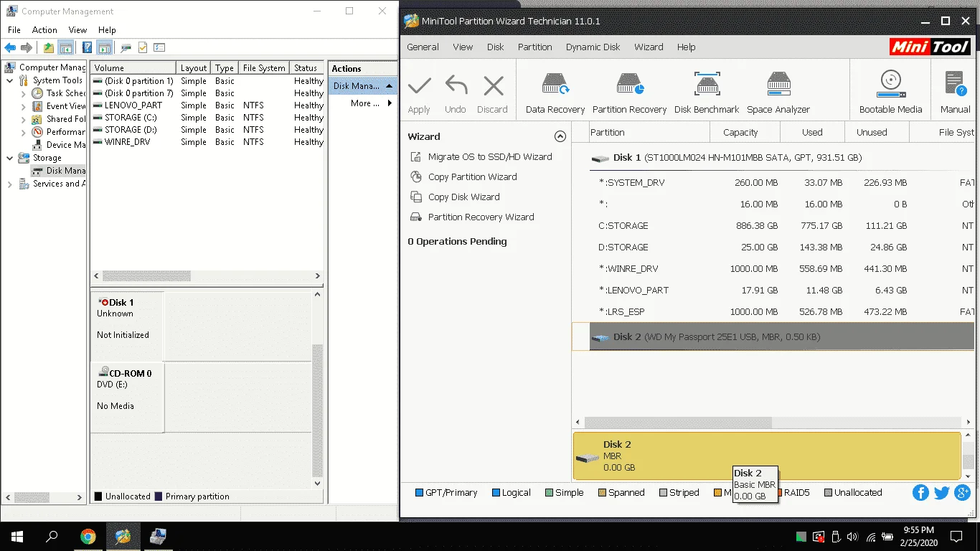Toggle Show/Hide Console Tree toolbar icon
Screen dimensions: 980x551
pyautogui.click(x=66, y=48)
